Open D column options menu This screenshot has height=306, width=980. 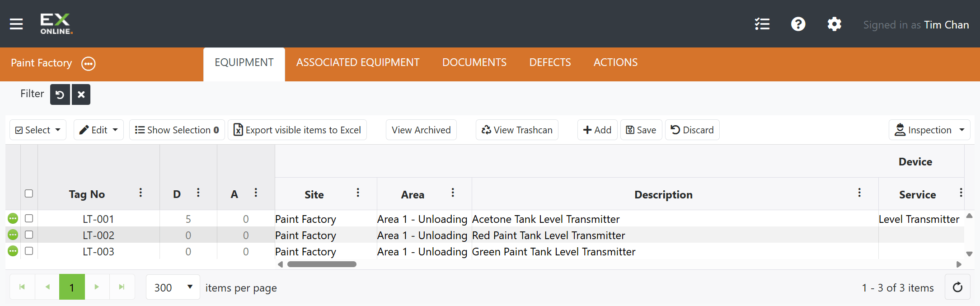tap(198, 193)
